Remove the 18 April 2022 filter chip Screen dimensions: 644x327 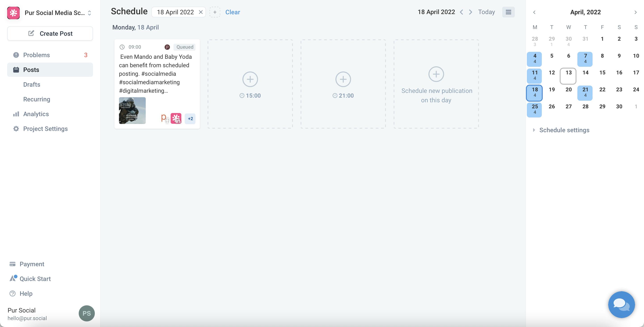[x=201, y=12]
